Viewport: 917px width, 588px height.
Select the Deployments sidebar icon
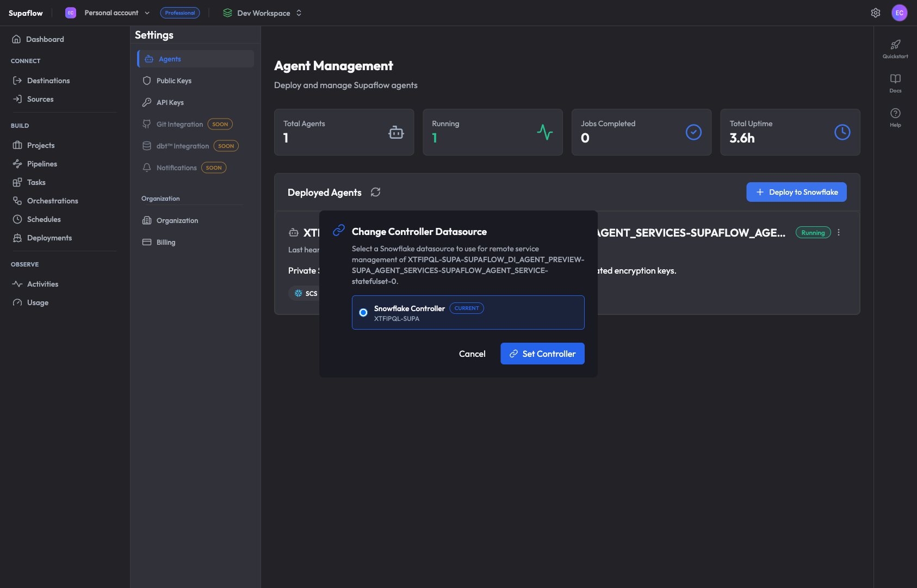point(17,238)
